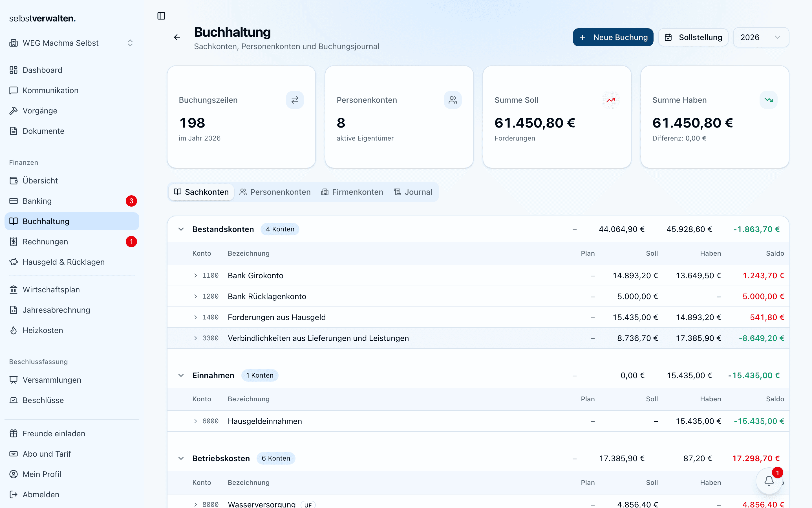Viewport: 812px width, 508px height.
Task: Collapse the Bestandskonten group
Action: pos(181,229)
